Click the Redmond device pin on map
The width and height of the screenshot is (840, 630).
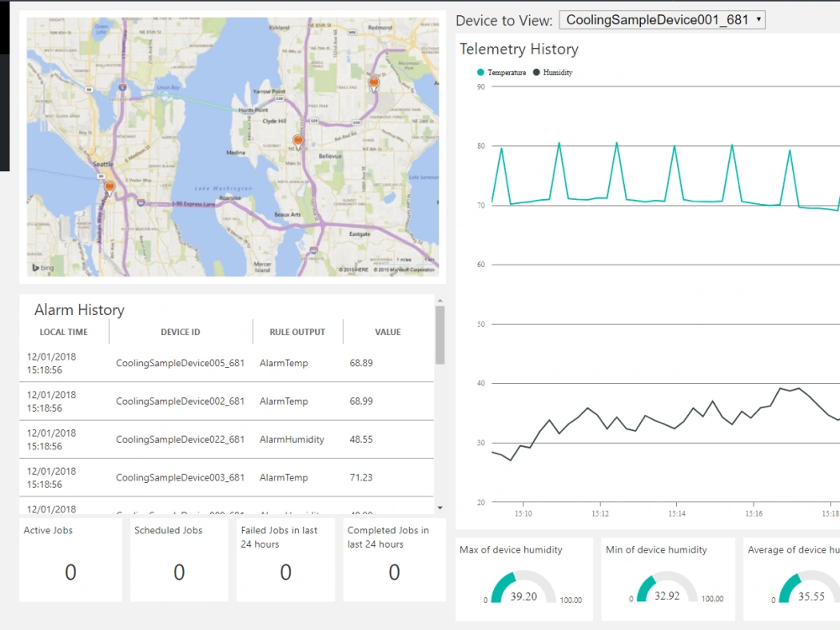tap(374, 83)
